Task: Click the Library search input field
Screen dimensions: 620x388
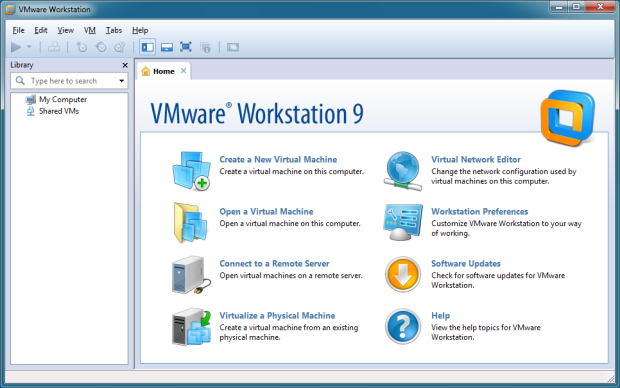Action: [x=69, y=81]
